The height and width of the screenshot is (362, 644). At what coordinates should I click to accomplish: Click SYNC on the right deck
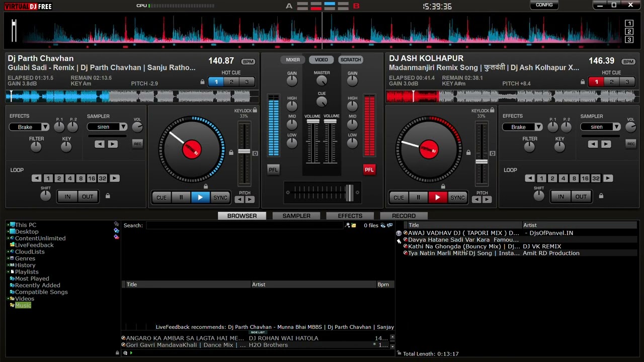tap(457, 198)
